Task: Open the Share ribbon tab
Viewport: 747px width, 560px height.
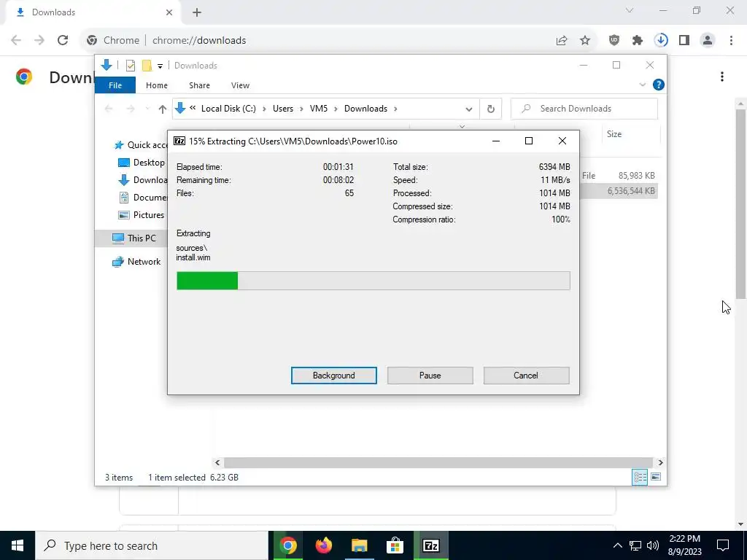Action: tap(199, 85)
